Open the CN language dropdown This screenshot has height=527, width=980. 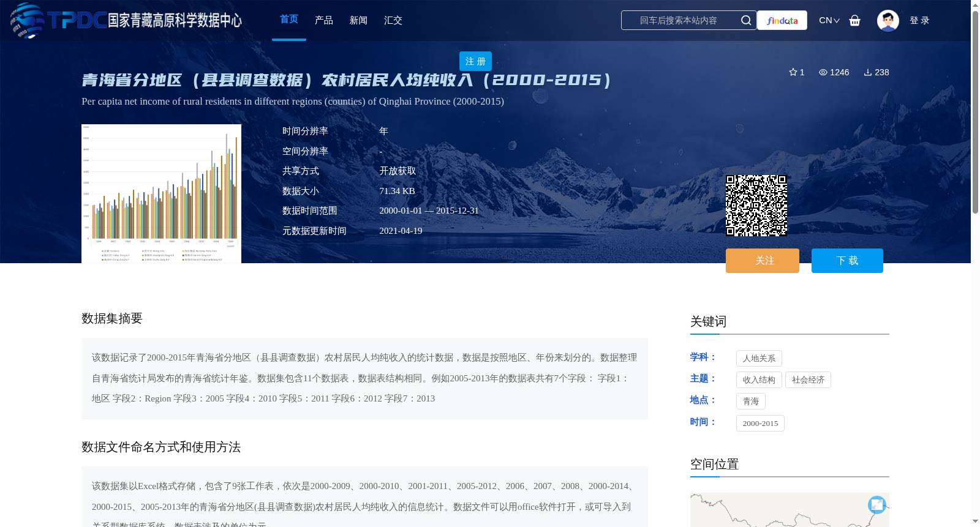click(x=829, y=20)
